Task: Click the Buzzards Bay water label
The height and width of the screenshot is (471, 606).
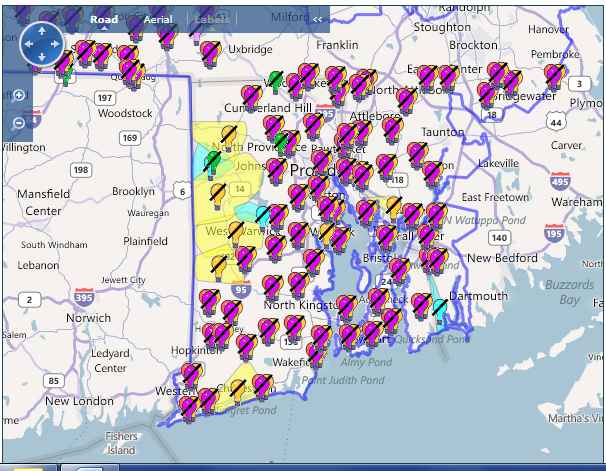Action: [569, 292]
